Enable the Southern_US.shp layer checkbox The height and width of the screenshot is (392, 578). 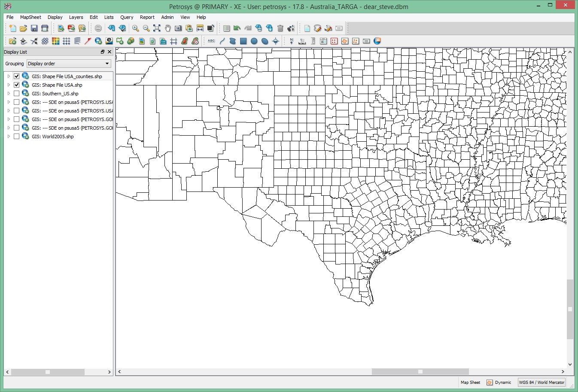[16, 93]
